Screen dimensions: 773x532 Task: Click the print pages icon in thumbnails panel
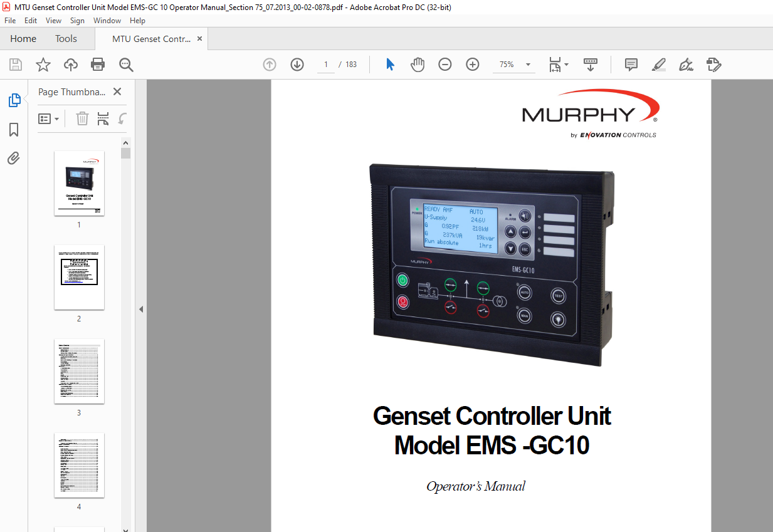click(103, 118)
